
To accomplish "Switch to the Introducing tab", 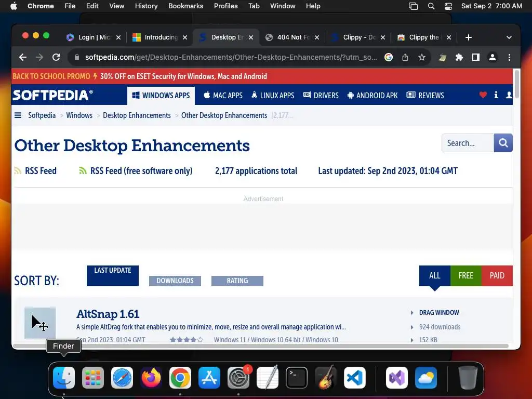I will pyautogui.click(x=160, y=37).
